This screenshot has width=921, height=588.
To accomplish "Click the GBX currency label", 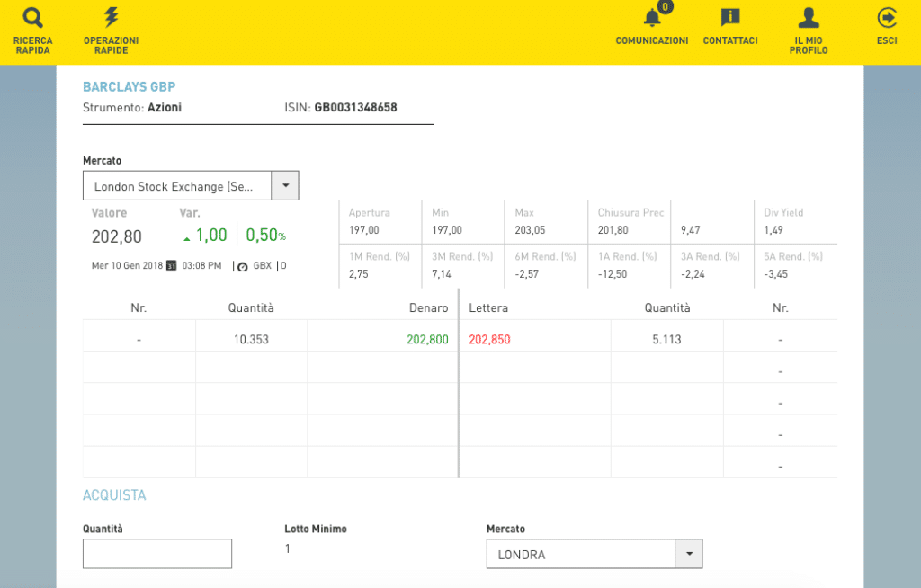I will click(x=262, y=265).
